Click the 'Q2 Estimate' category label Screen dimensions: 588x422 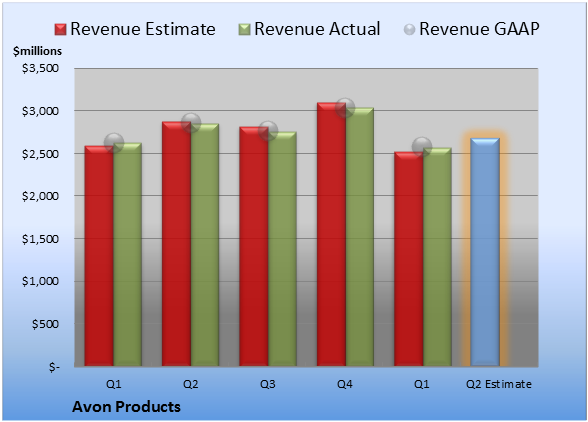coord(499,384)
